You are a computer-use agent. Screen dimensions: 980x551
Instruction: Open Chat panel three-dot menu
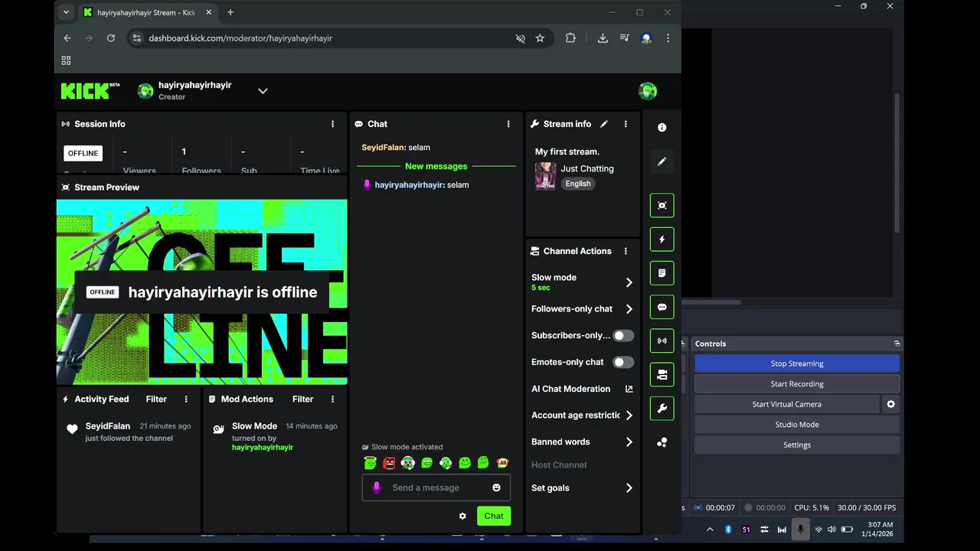[508, 124]
